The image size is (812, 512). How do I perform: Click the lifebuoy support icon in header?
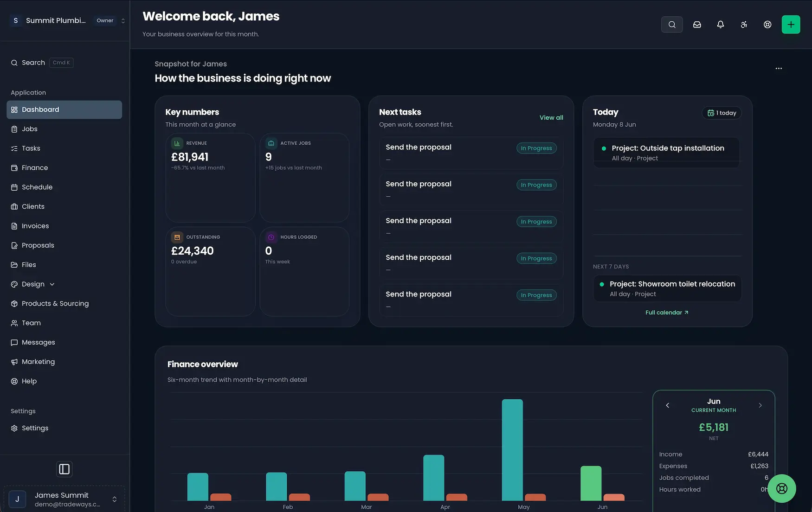pos(767,25)
